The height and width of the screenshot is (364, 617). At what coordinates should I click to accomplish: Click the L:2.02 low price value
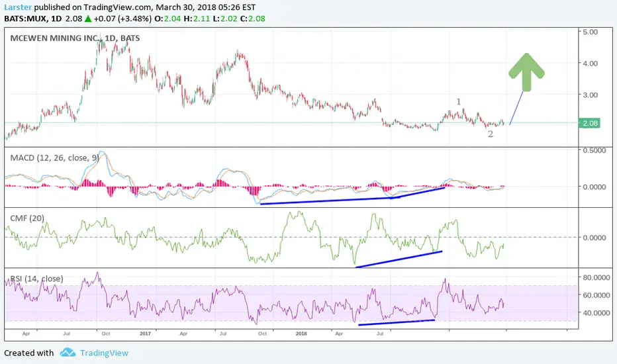(x=224, y=19)
